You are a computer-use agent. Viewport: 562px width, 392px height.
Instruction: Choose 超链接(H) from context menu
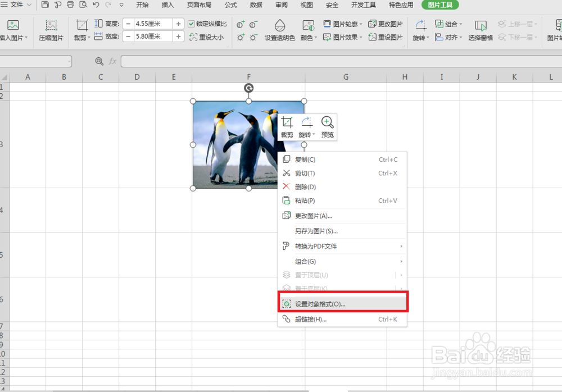pos(342,319)
